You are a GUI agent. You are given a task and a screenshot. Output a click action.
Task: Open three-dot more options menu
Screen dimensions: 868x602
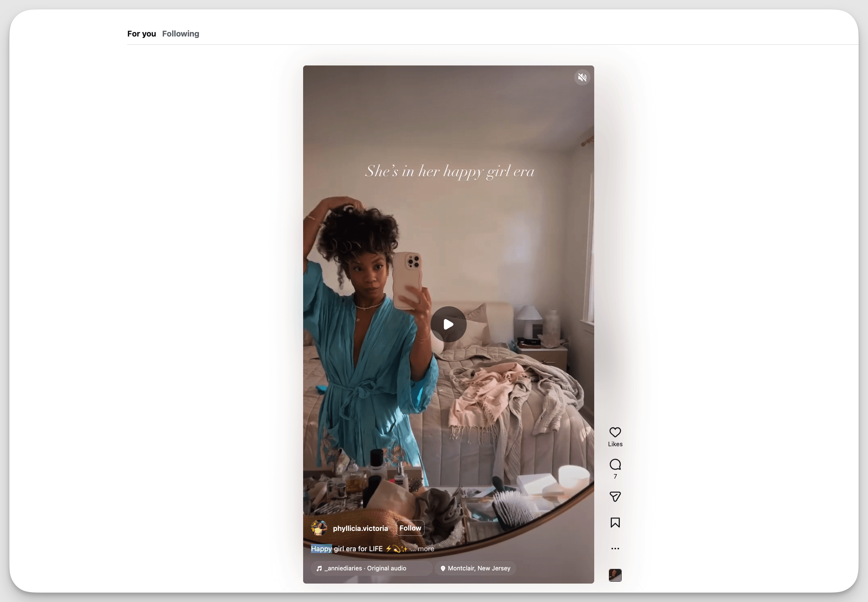[x=615, y=549]
